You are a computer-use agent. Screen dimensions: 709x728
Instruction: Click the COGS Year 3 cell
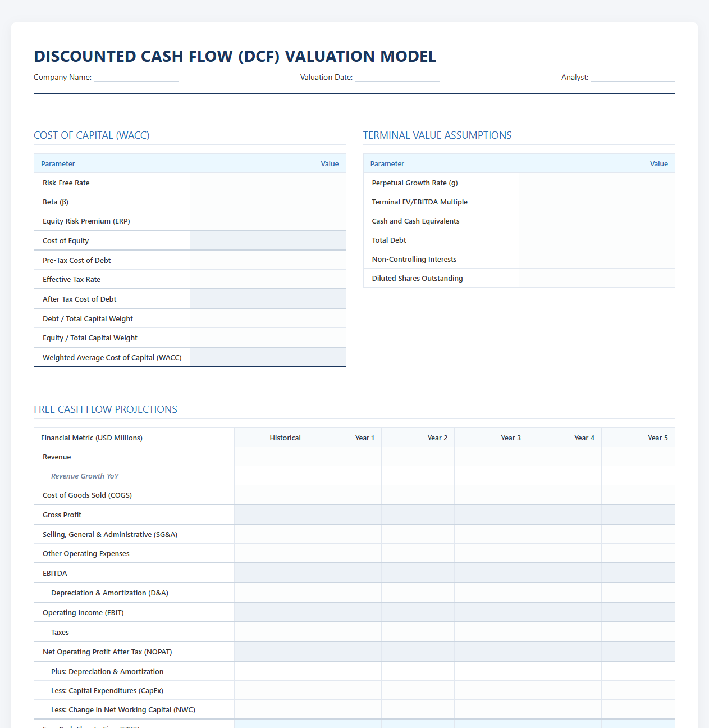(491, 495)
